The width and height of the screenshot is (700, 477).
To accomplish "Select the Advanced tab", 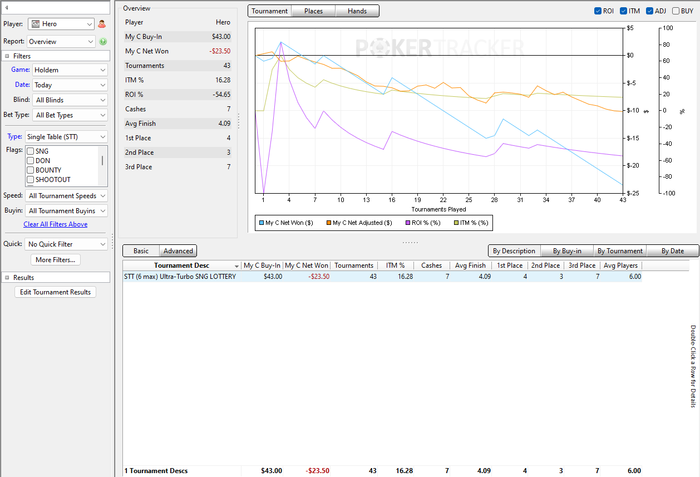I will [178, 251].
